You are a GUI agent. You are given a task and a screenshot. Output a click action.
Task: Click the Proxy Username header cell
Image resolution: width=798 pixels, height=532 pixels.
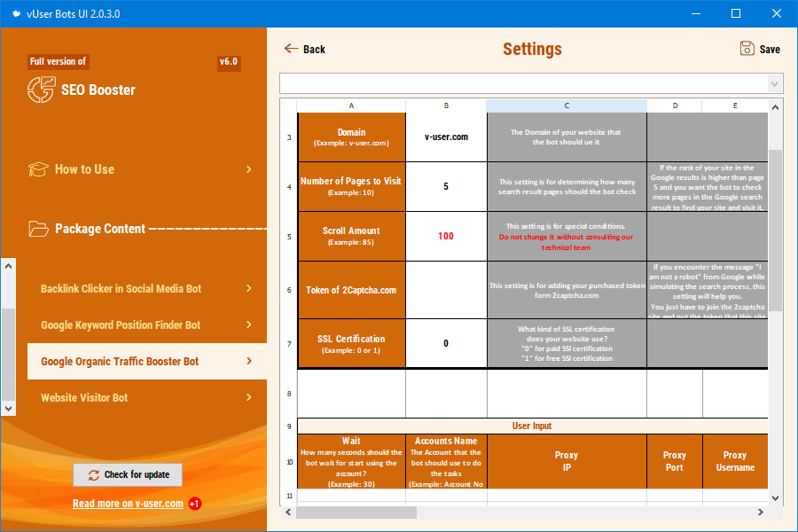(x=735, y=461)
